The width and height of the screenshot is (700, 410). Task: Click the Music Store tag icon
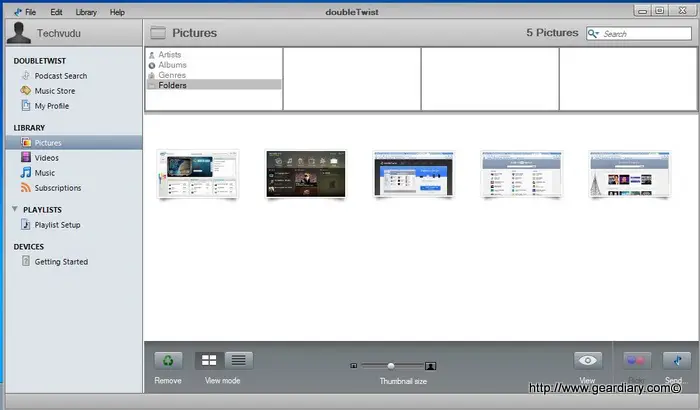(x=25, y=90)
